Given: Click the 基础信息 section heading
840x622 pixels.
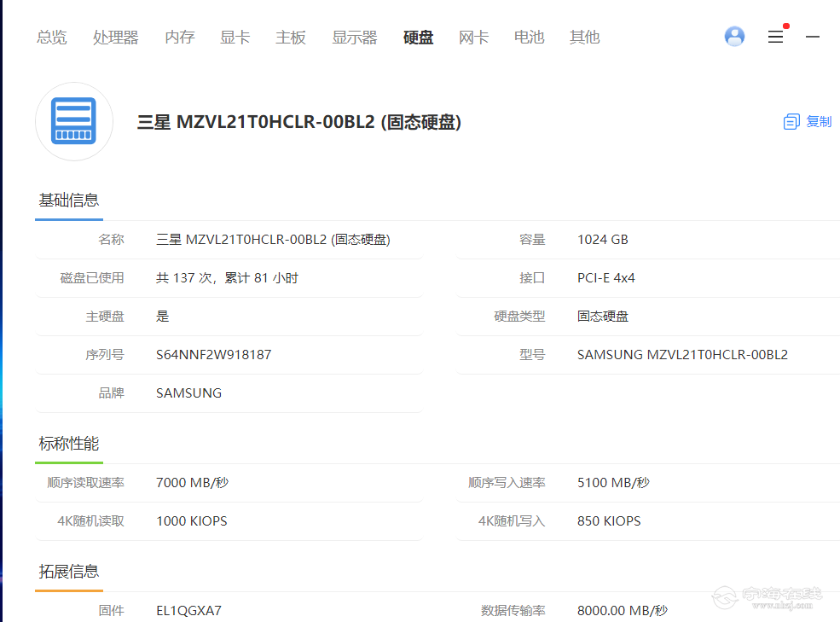Looking at the screenshot, I should click(69, 200).
